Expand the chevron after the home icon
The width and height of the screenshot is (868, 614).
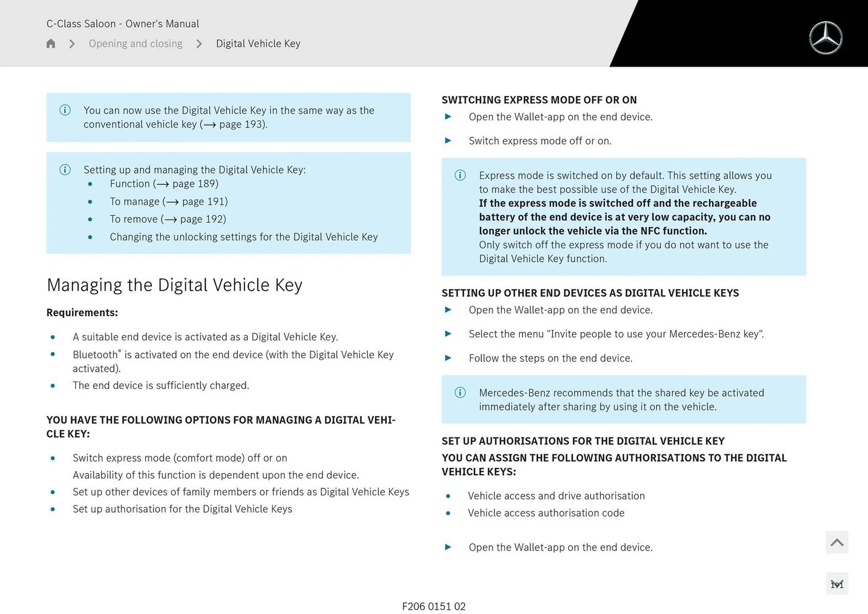[71, 44]
